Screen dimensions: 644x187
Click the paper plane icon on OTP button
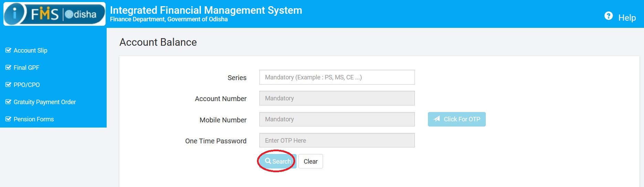(x=437, y=119)
